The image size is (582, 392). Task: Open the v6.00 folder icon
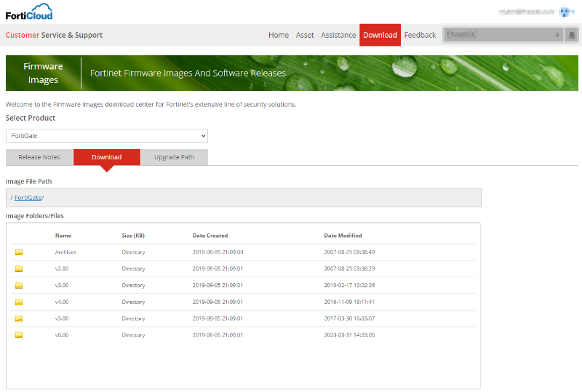[x=19, y=335]
